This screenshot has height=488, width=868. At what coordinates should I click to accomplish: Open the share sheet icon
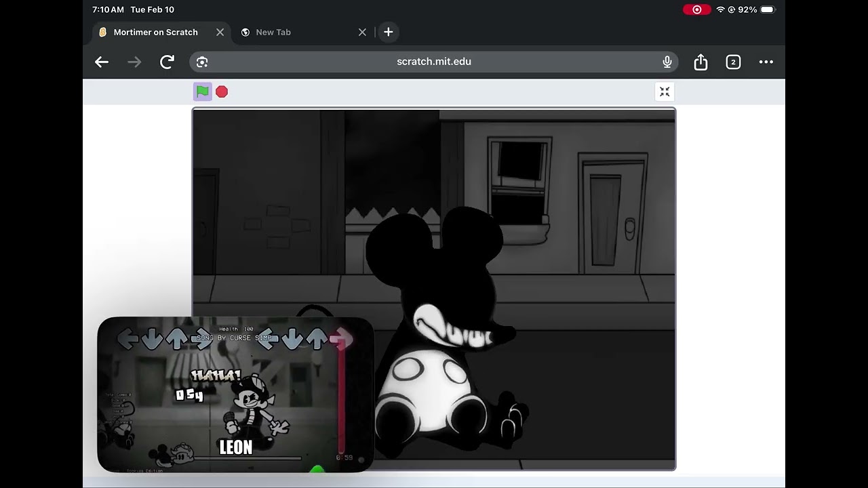[701, 62]
